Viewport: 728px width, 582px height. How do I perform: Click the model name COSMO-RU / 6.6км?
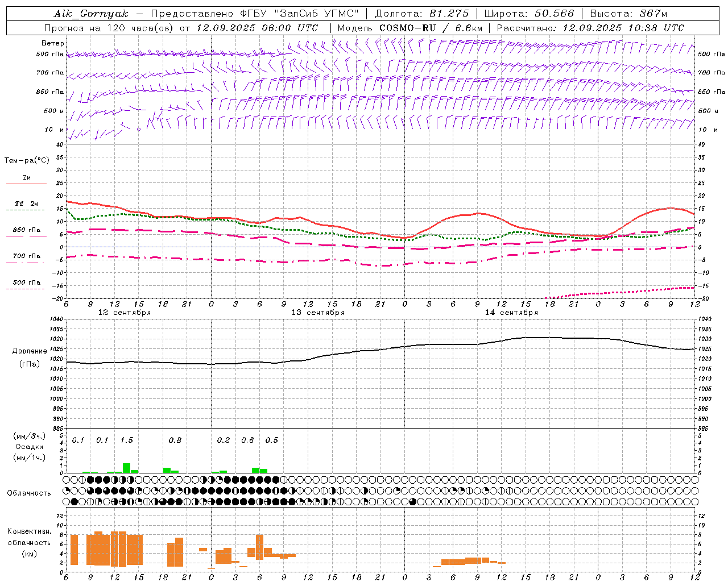click(431, 28)
